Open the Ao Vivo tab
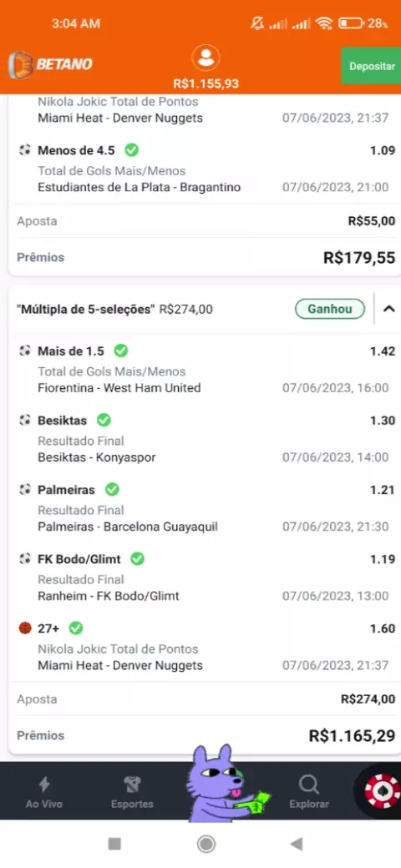Screen dimensions: 401x868 [44, 792]
